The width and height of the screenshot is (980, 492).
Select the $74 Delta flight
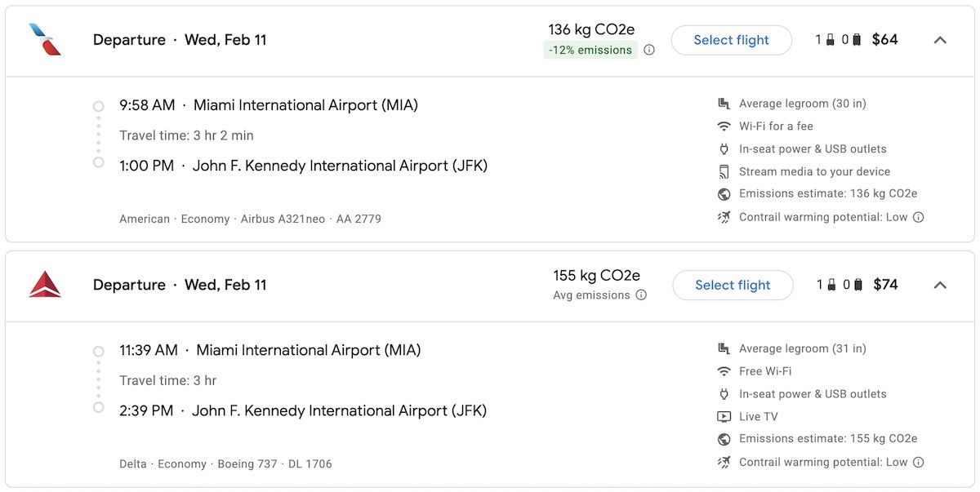(733, 285)
